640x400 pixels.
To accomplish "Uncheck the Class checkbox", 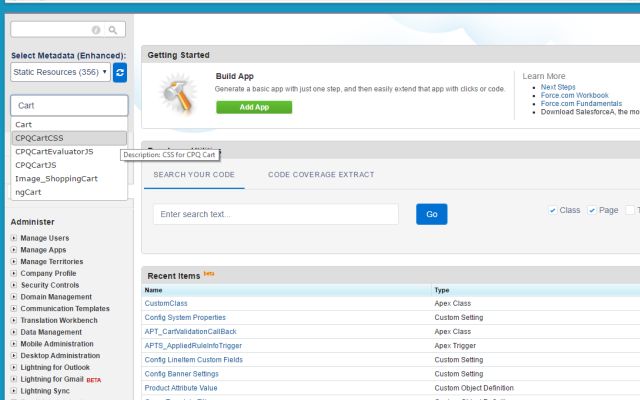I will tap(552, 210).
